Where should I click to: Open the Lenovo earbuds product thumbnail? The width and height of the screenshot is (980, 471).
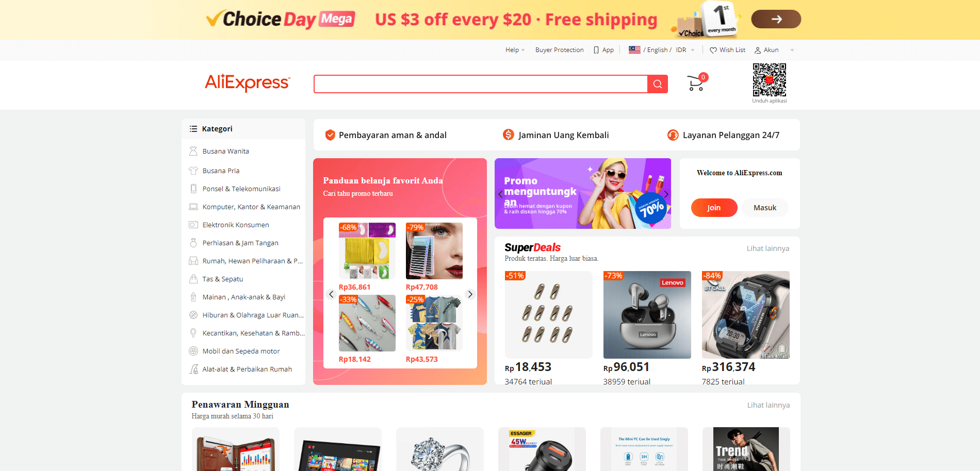(647, 315)
